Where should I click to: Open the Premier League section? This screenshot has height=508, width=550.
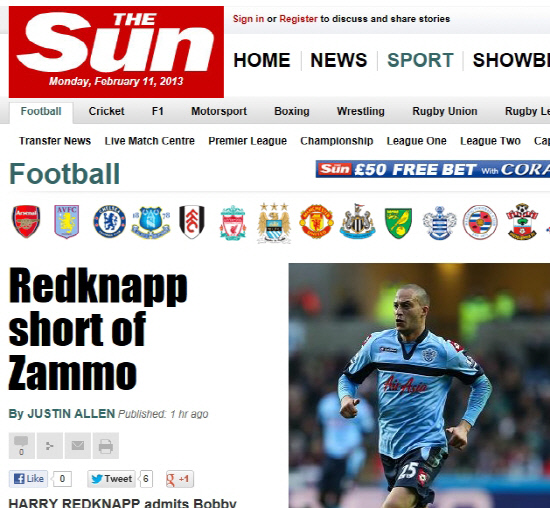pyautogui.click(x=248, y=141)
